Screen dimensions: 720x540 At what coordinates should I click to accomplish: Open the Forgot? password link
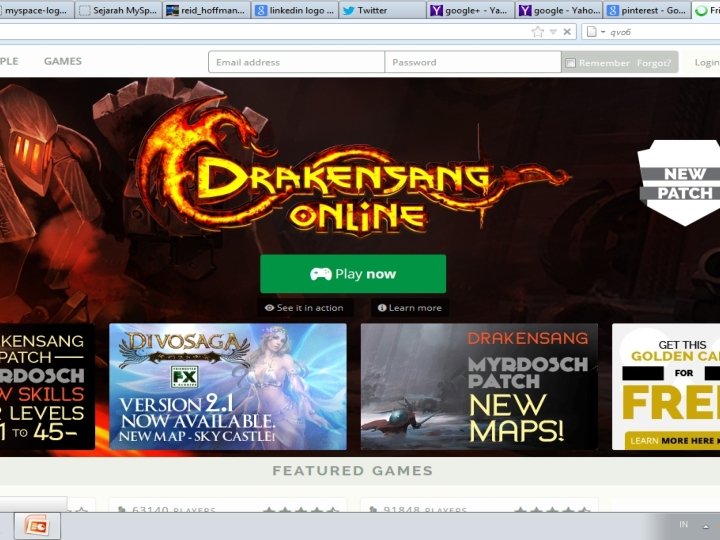pos(654,63)
